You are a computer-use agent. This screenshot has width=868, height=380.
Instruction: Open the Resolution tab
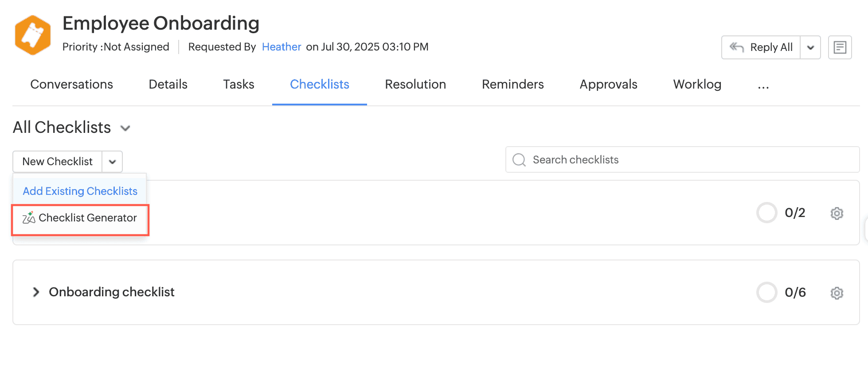[x=415, y=85]
